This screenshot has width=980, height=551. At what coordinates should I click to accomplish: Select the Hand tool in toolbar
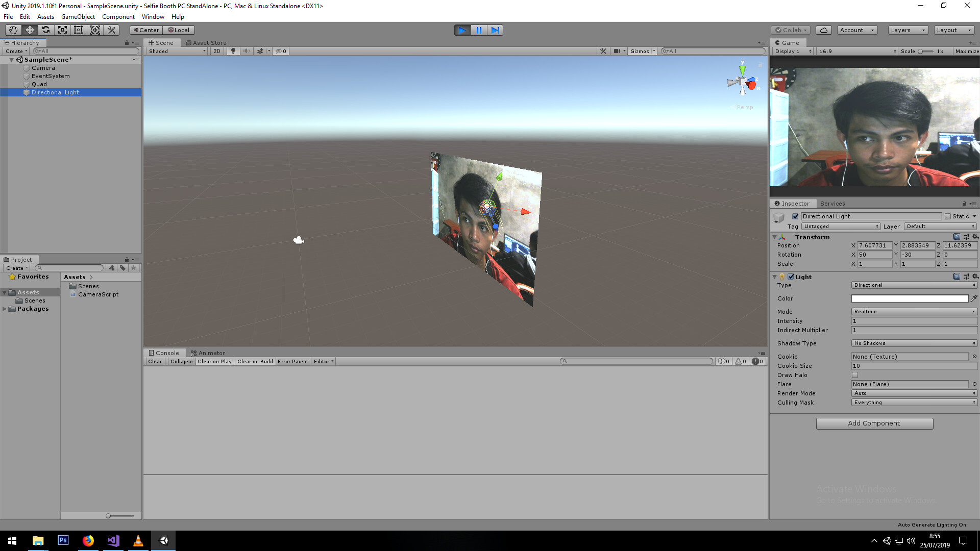(x=13, y=30)
